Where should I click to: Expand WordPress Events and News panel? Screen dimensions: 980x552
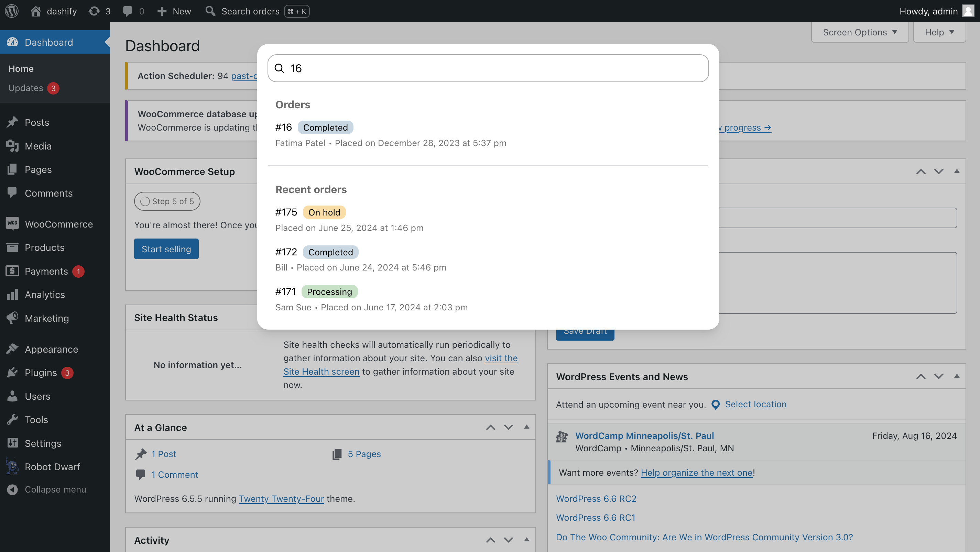[x=956, y=376]
